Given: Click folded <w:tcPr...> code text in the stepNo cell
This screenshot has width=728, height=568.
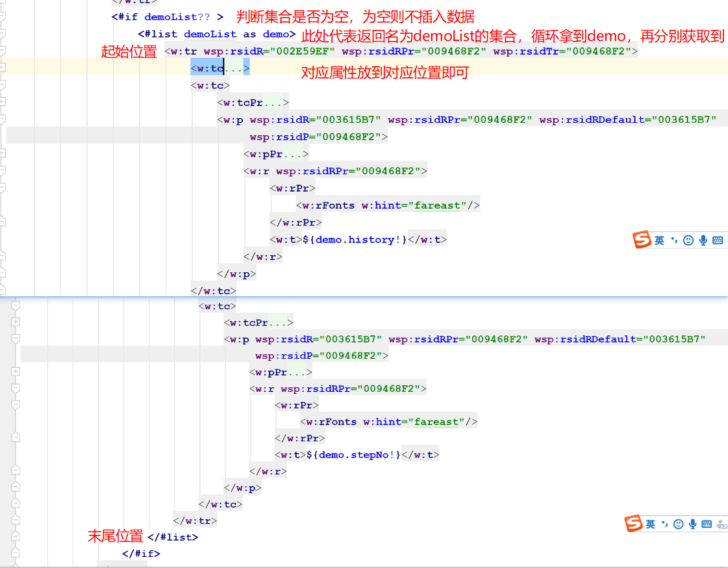Looking at the screenshot, I should tap(258, 323).
